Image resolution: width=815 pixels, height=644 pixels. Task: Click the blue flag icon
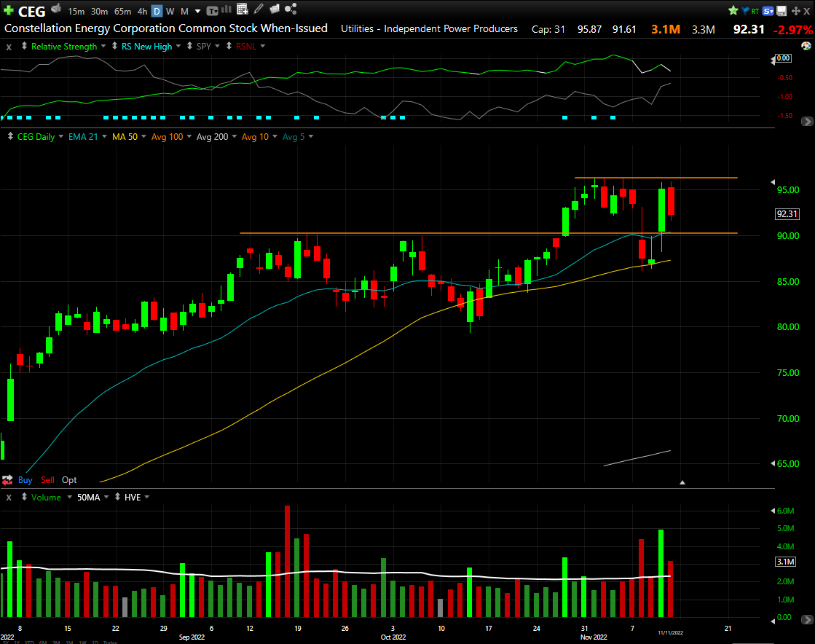tap(745, 10)
